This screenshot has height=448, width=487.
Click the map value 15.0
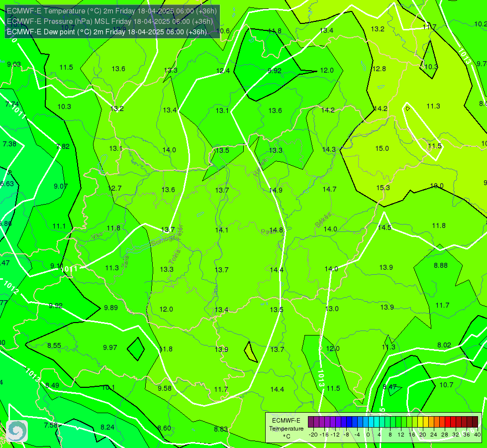382,149
